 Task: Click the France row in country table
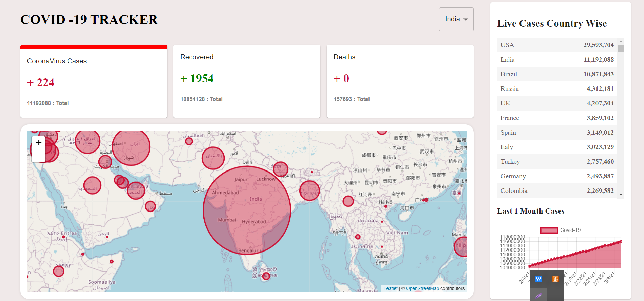[x=557, y=118]
